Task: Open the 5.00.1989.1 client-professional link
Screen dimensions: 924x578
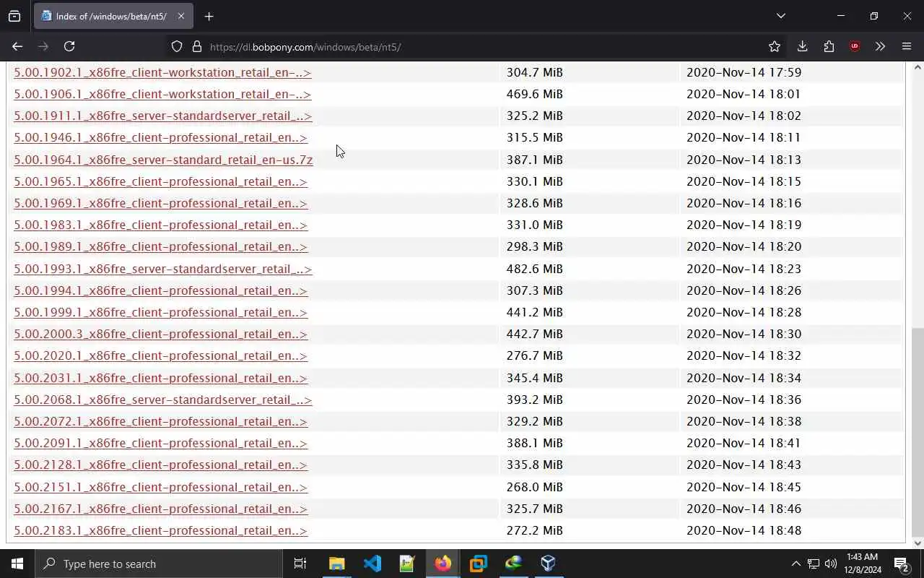Action: [160, 246]
